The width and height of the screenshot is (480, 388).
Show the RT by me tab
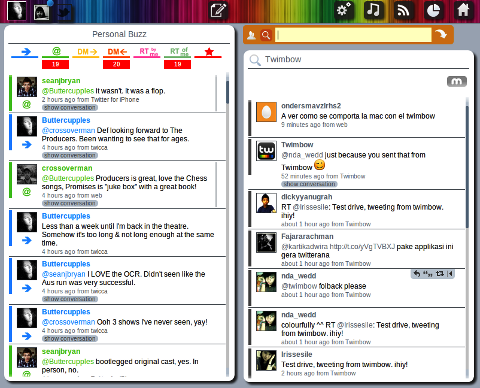147,52
